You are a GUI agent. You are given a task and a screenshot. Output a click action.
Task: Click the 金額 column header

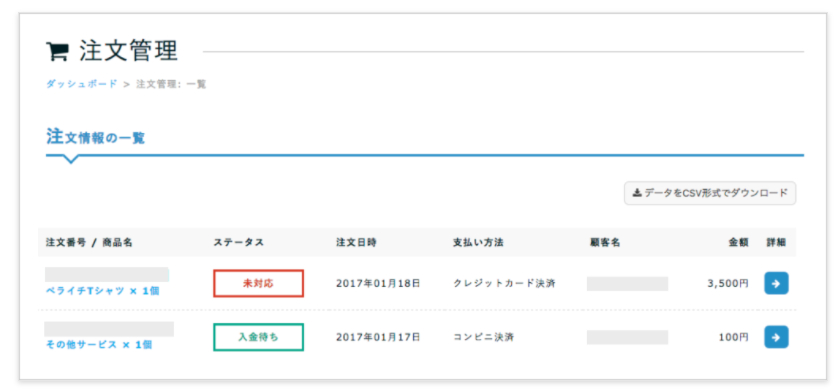739,242
